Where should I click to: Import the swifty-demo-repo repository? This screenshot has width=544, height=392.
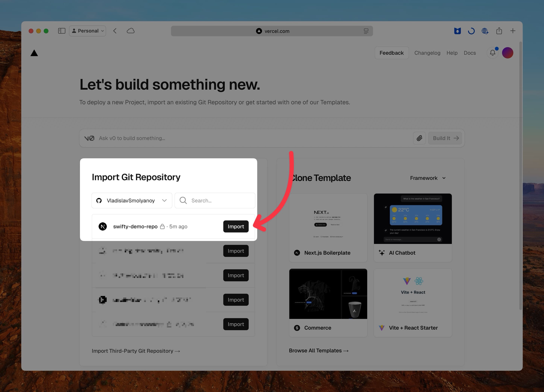pos(236,226)
